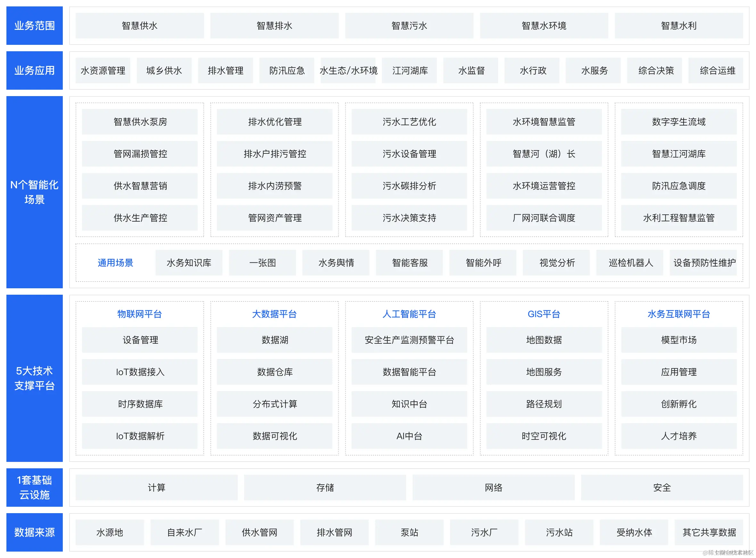Open the 人工智能平台 heading link
Image resolution: width=756 pixels, height=558 pixels.
coord(409,314)
